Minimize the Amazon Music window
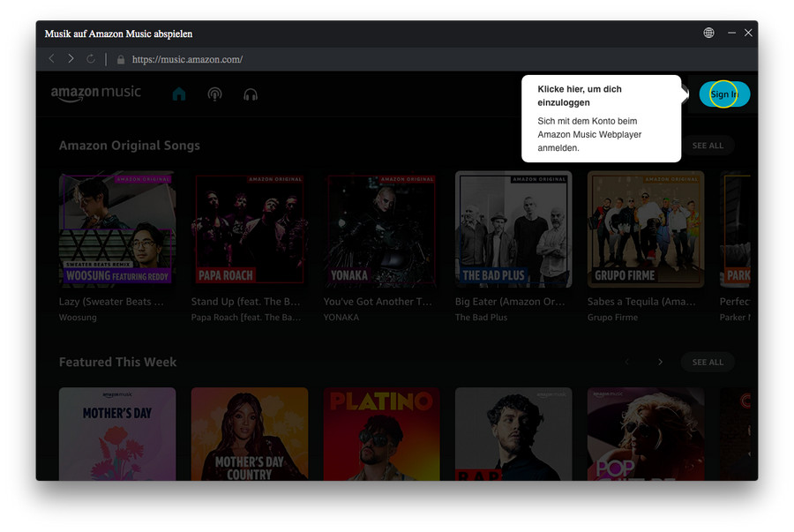The height and width of the screenshot is (532, 794). (x=731, y=33)
